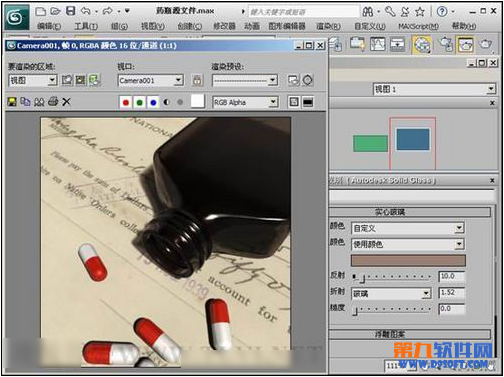504x377 pixels.
Task: Open the 要渲染的区域 dropdown showing 视图
Action: tap(33, 80)
